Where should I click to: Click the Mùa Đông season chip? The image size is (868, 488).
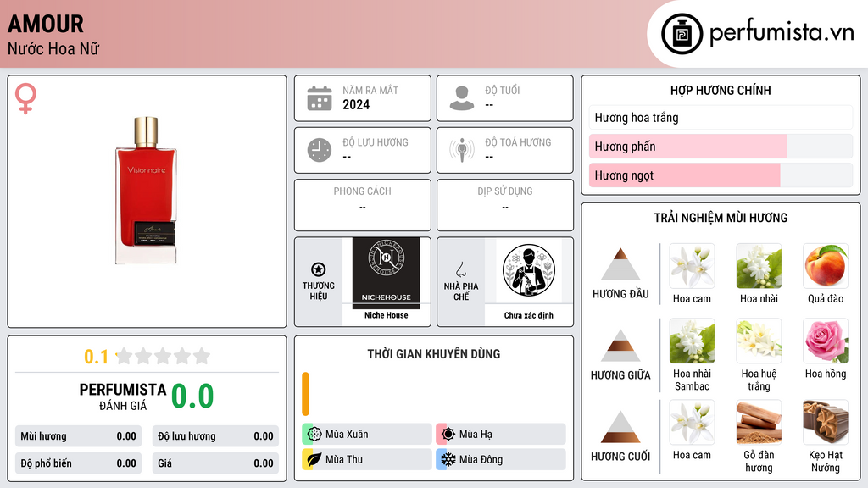click(x=501, y=459)
